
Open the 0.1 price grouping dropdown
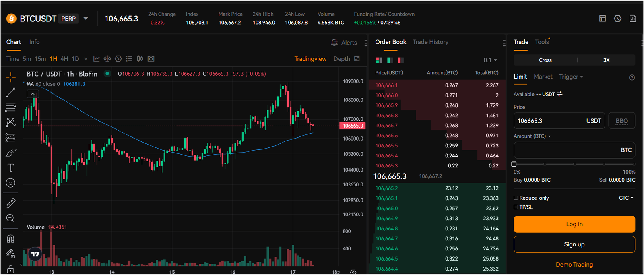click(x=490, y=60)
